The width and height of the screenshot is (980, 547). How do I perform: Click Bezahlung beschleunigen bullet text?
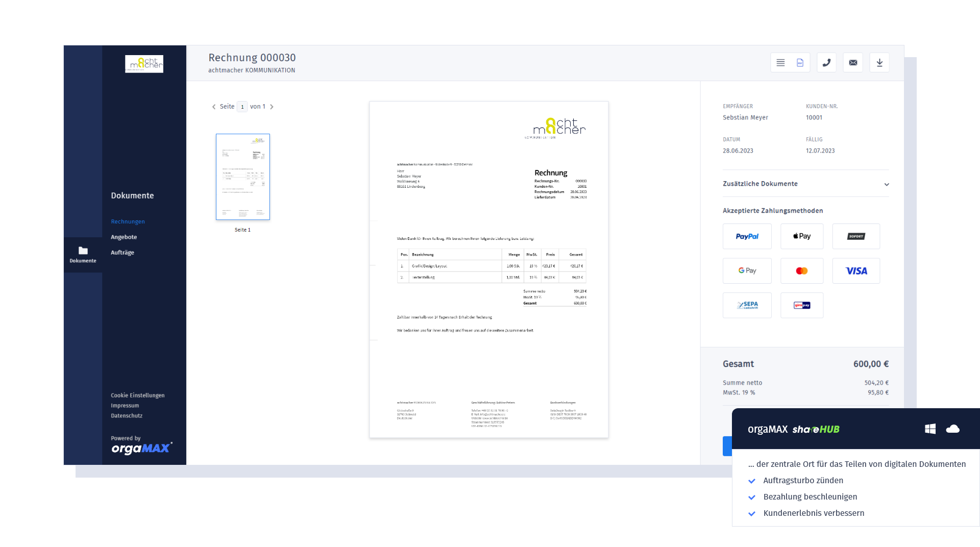(810, 497)
